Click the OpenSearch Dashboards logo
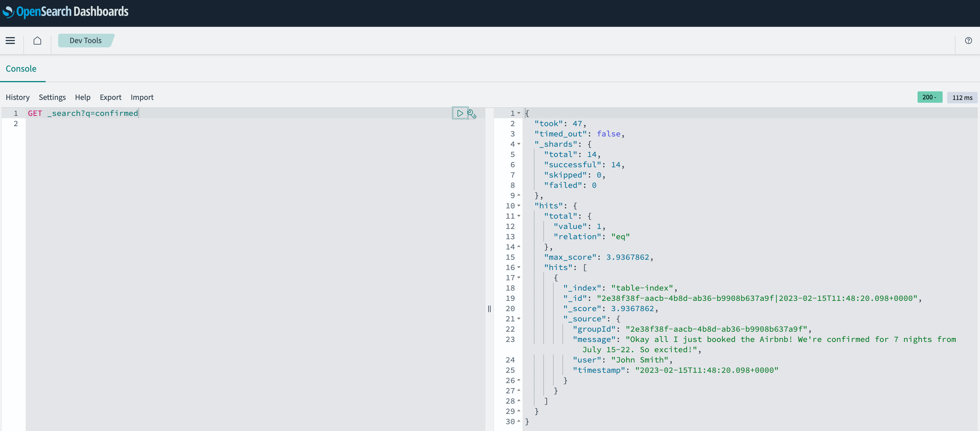Image resolution: width=980 pixels, height=431 pixels. click(65, 12)
